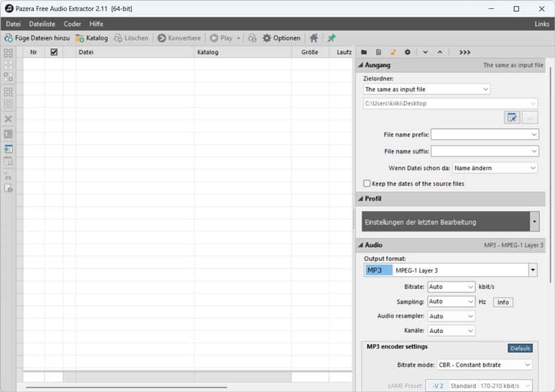Click the Füge Dateien hinzu toolbar button
The height and width of the screenshot is (392, 555).
pyautogui.click(x=37, y=38)
